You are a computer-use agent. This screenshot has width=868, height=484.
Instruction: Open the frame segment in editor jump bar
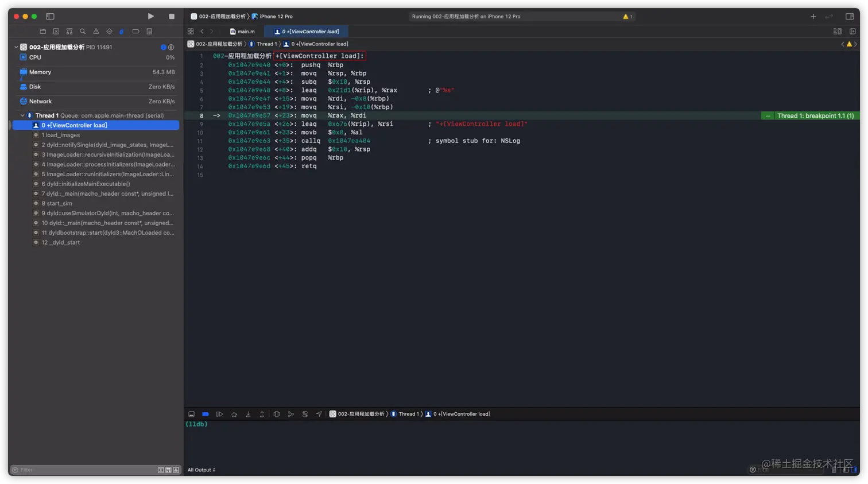pos(316,44)
